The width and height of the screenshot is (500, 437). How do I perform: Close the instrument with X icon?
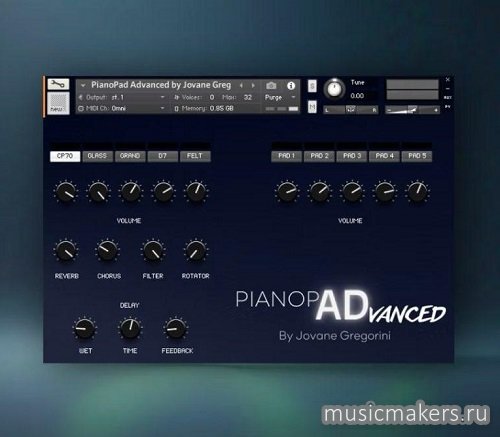tap(448, 79)
